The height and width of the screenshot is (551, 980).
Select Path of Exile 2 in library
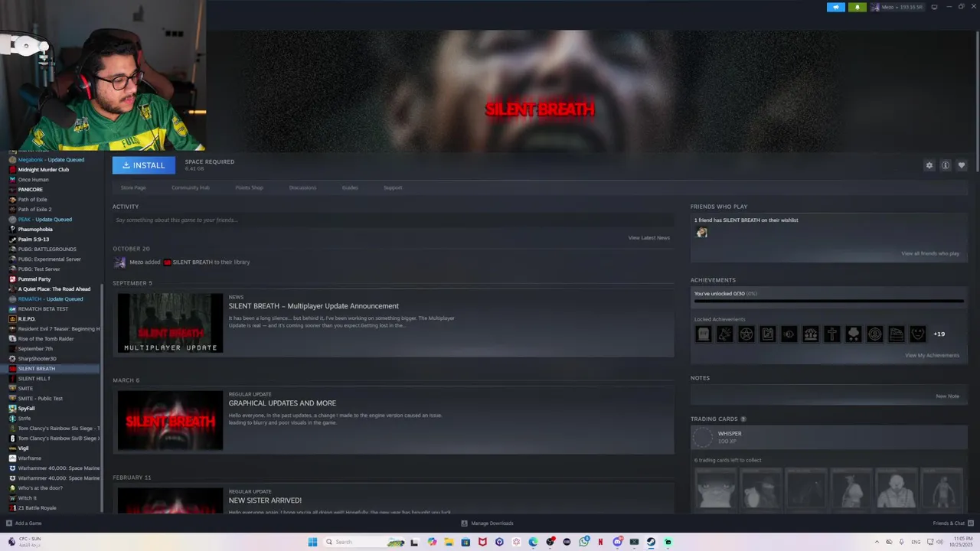(35, 210)
